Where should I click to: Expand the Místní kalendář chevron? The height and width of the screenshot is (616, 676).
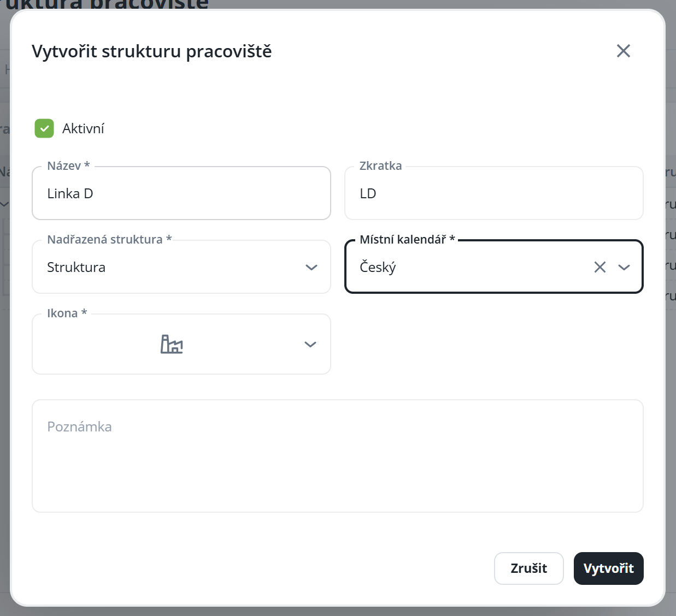624,267
